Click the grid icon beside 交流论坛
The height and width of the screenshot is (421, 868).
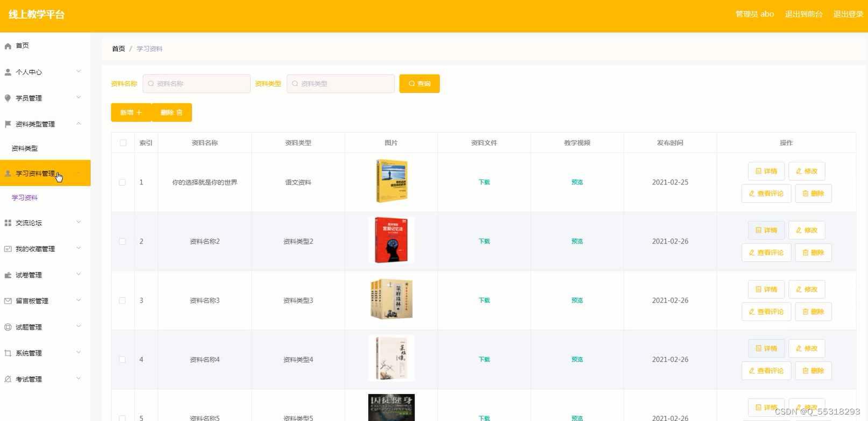8,223
